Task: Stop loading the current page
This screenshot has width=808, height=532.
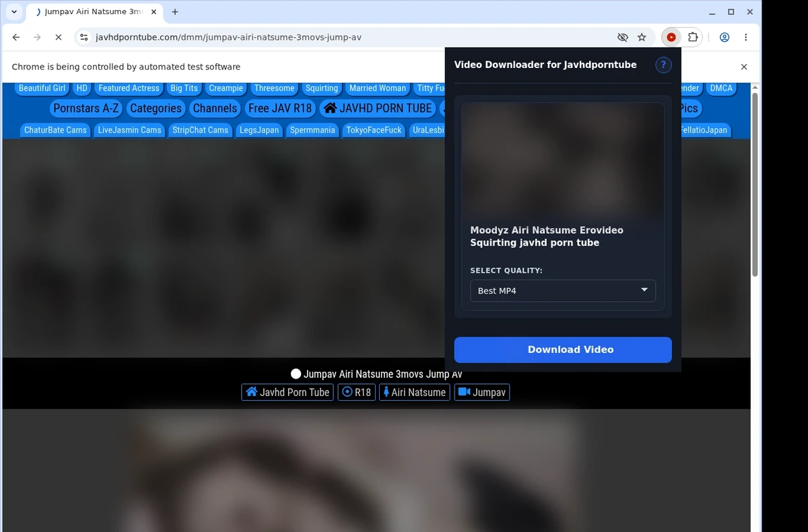Action: click(x=59, y=37)
